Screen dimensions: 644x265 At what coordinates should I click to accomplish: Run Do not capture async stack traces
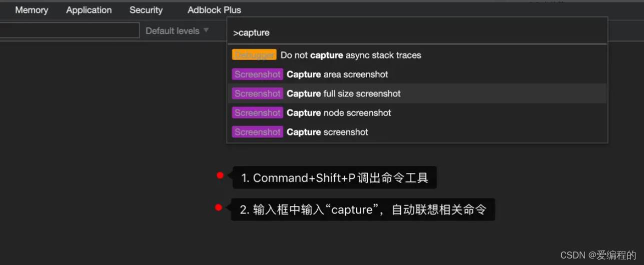point(417,55)
